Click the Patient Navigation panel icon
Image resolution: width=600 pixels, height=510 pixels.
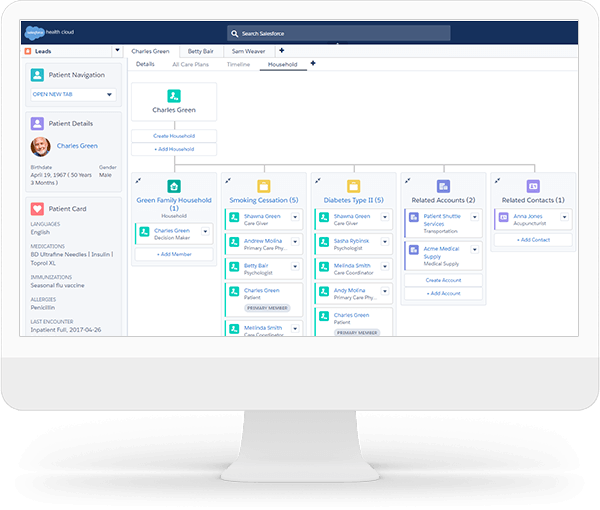37,75
